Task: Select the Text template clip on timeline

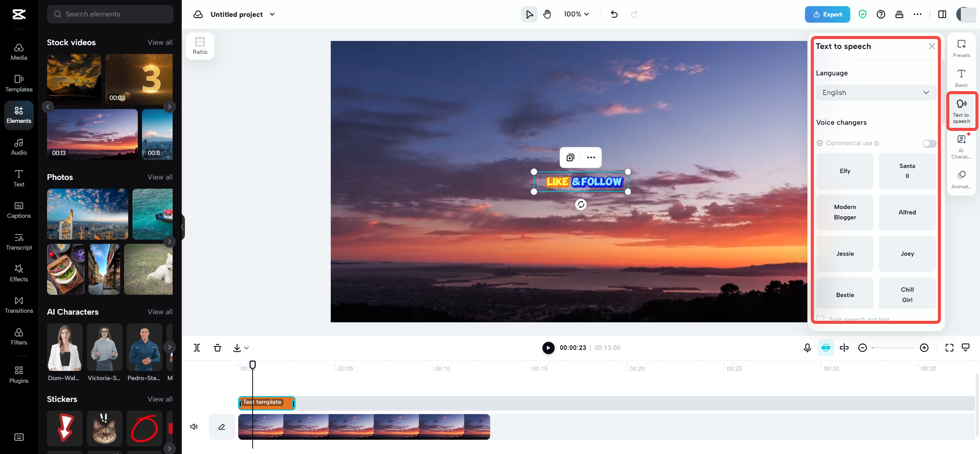Action: tap(266, 402)
